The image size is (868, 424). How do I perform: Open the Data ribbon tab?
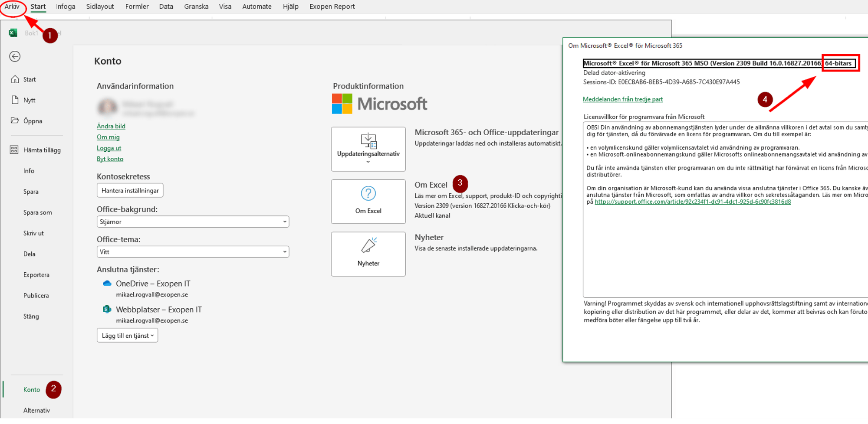coord(166,7)
